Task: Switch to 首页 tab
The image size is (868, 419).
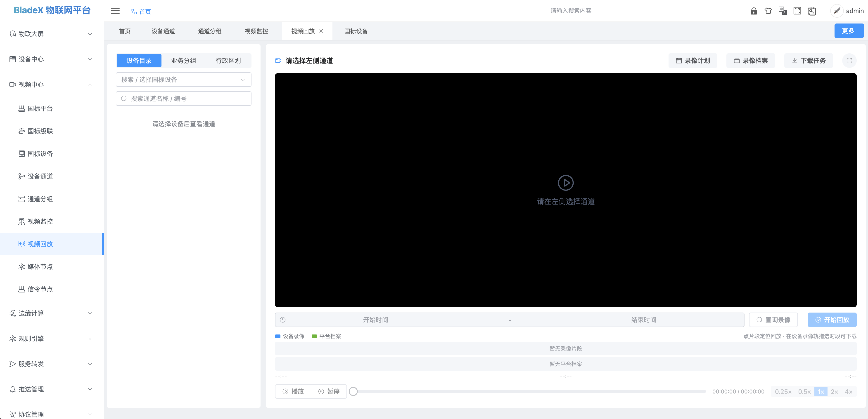Action: coord(125,31)
